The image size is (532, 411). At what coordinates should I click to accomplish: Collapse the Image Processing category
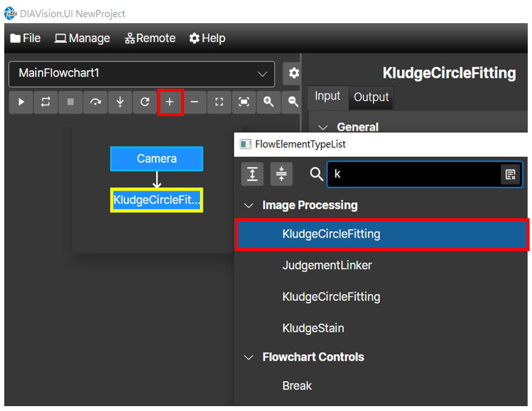[249, 206]
